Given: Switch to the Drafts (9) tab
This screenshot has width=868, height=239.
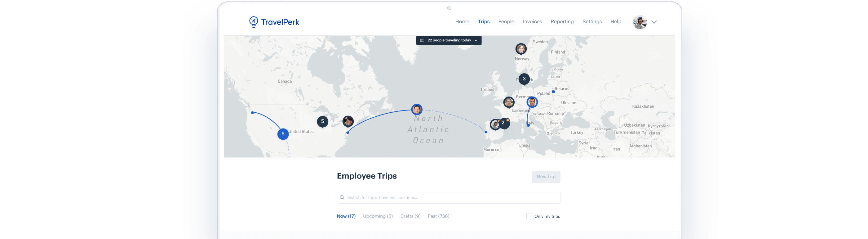Looking at the screenshot, I should [410, 216].
